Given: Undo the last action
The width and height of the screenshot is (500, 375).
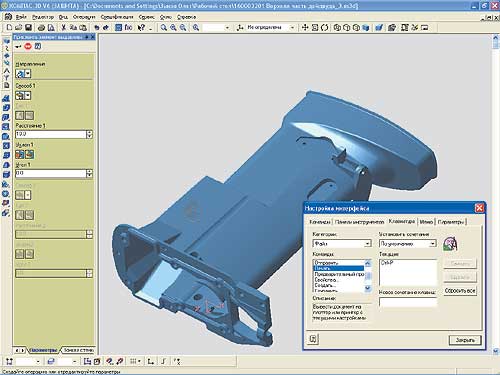Looking at the screenshot, I should [x=97, y=28].
